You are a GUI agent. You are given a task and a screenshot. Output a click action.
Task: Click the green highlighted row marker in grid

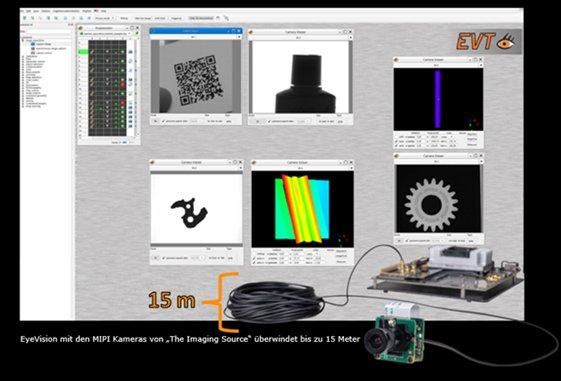83,52
